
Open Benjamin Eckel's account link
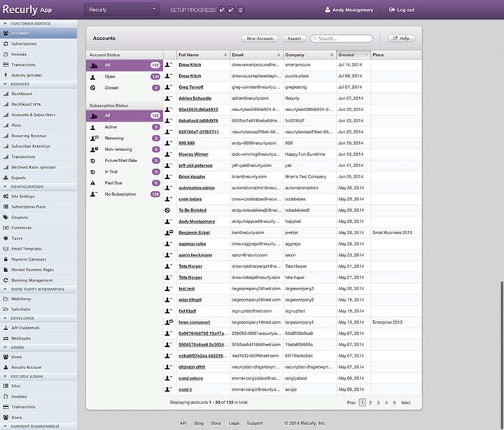[193, 232]
